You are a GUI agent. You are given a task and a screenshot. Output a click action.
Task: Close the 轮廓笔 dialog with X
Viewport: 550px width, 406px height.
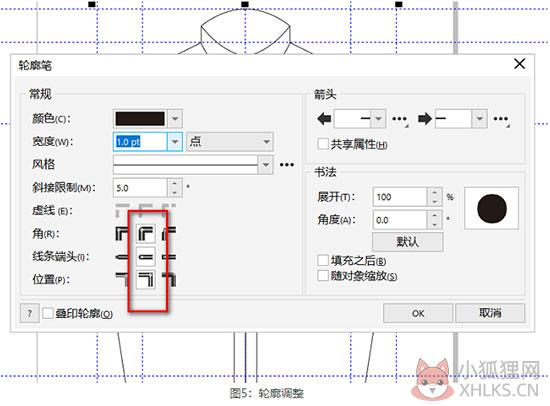(519, 64)
